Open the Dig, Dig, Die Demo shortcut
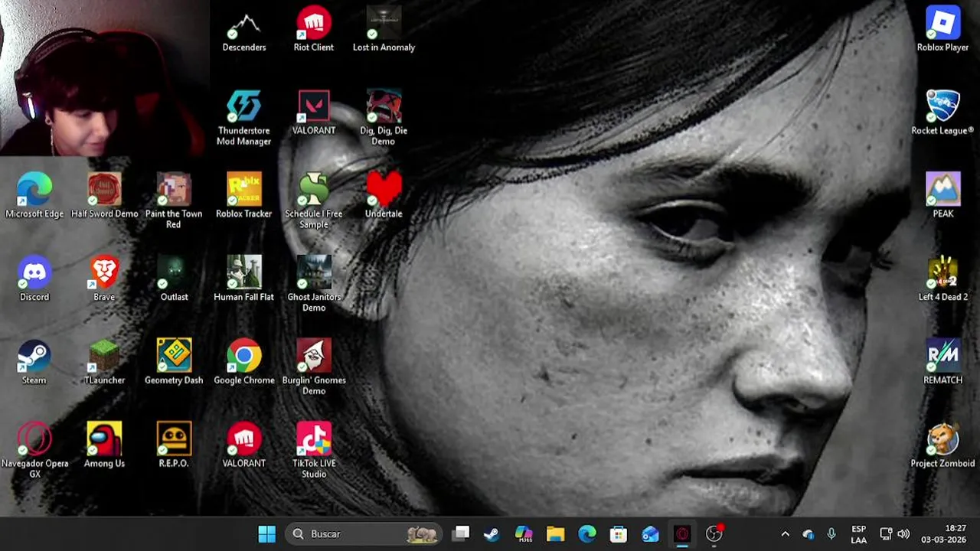This screenshot has height=551, width=980. click(x=384, y=119)
